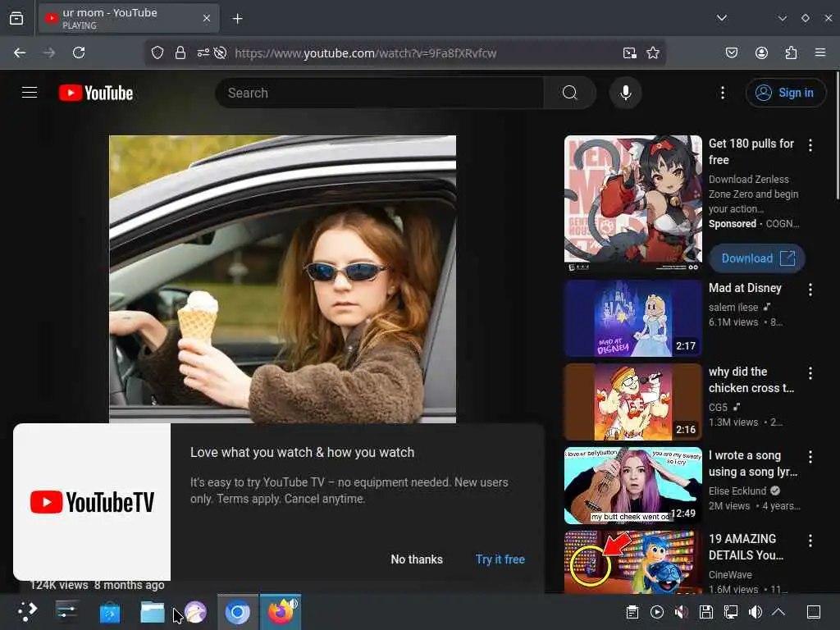Dismiss promo with No thanks

pos(416,559)
